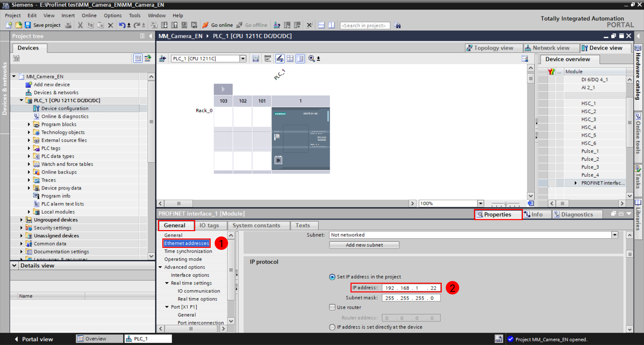Toggle show module labels icon

pos(267,59)
